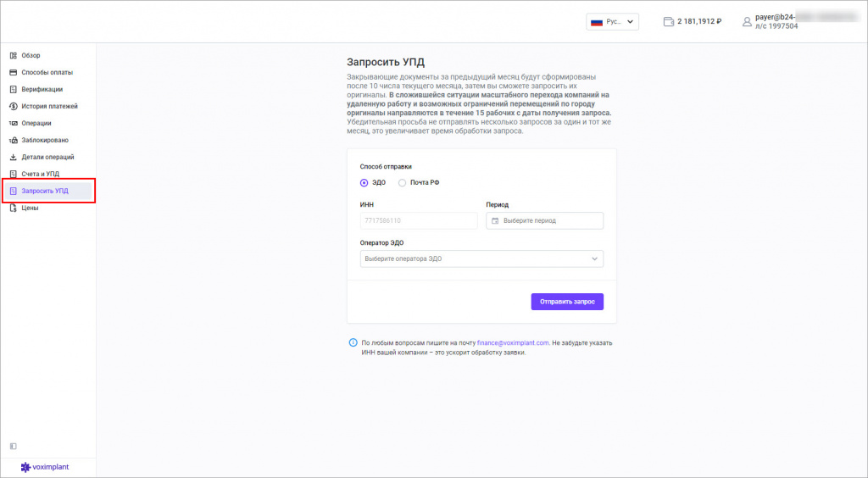Open the period picker field
This screenshot has height=478, width=868.
pyautogui.click(x=544, y=220)
